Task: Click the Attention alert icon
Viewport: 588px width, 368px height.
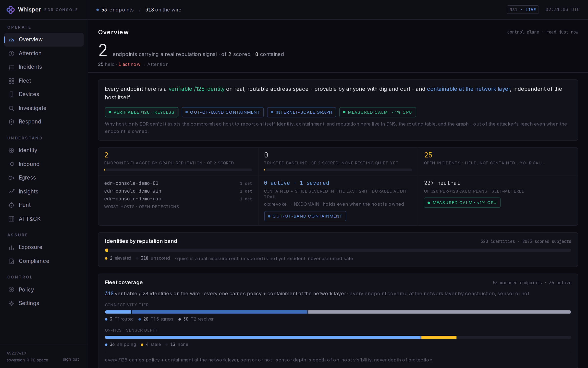Action: [12, 53]
